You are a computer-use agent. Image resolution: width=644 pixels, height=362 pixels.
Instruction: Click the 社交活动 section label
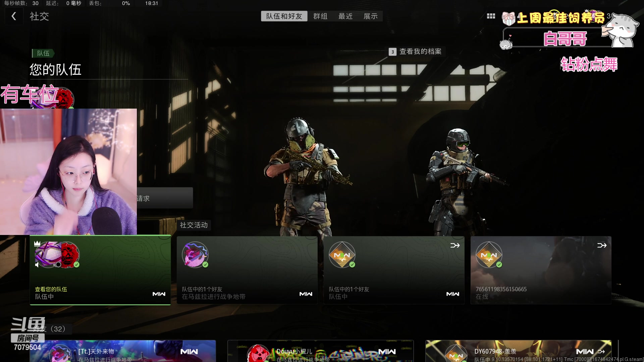tap(194, 225)
